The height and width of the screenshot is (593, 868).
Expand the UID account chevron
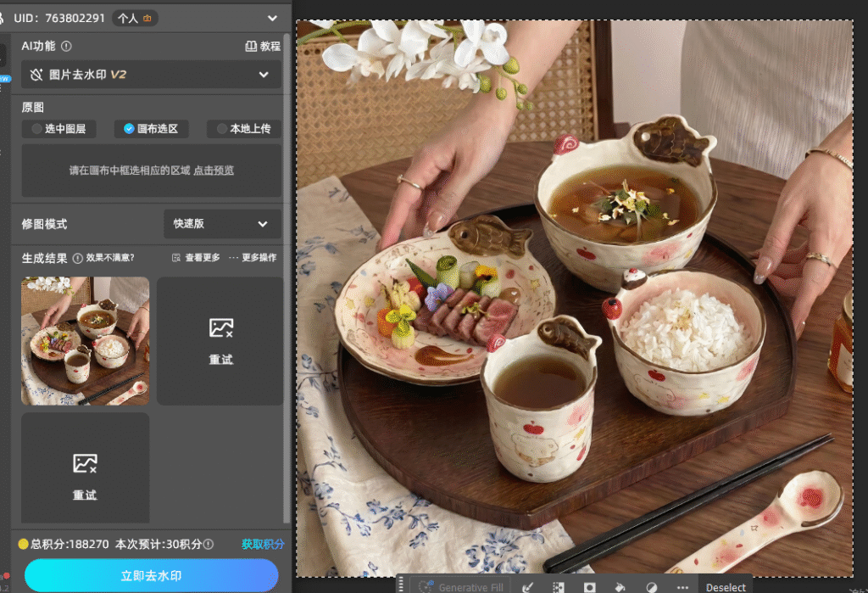point(272,19)
